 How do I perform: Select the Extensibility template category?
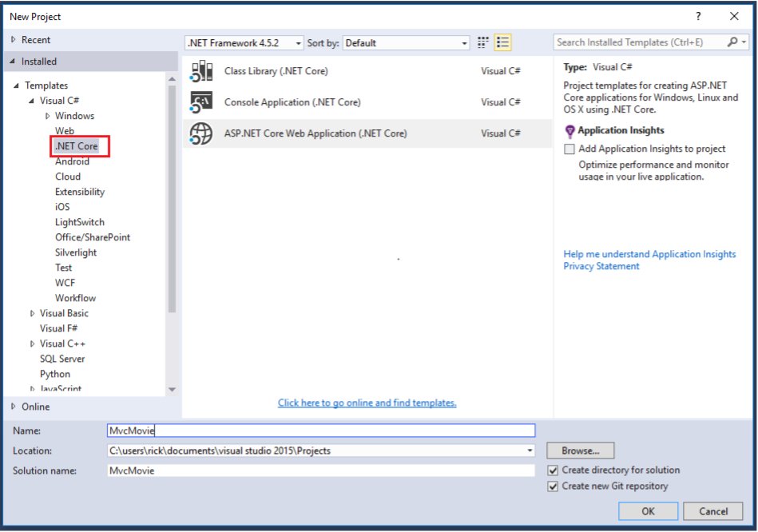[80, 192]
